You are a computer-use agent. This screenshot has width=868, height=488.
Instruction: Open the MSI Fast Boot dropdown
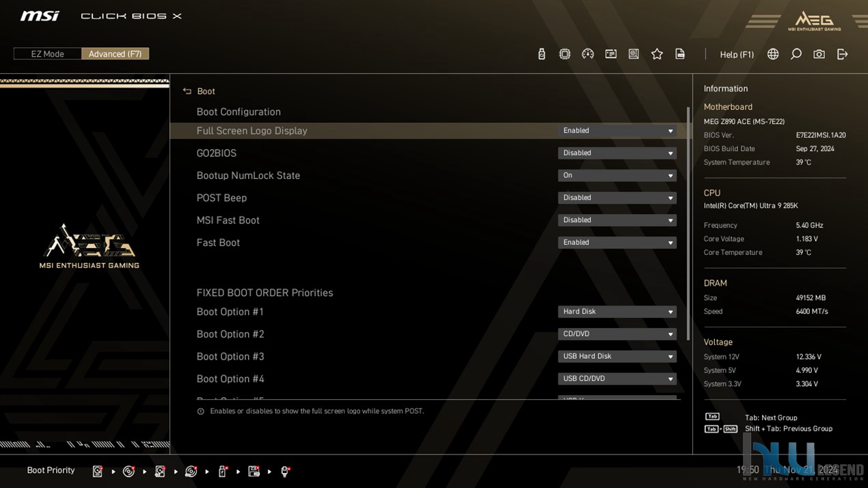pos(617,220)
